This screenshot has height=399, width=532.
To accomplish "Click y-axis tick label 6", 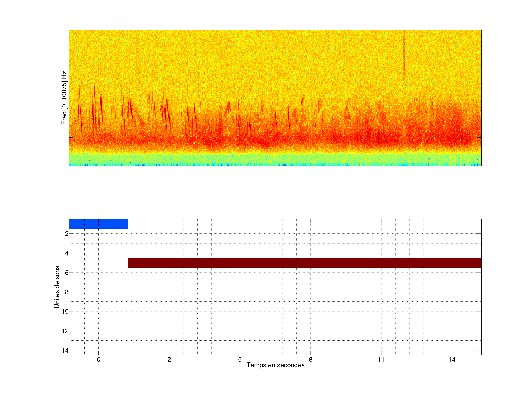I will pyautogui.click(x=67, y=273).
